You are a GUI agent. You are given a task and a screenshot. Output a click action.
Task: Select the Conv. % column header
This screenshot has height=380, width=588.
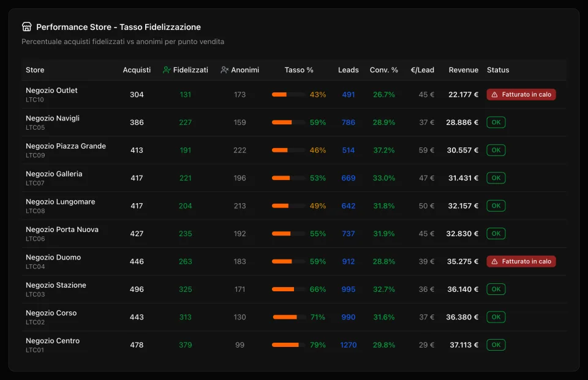click(x=384, y=70)
